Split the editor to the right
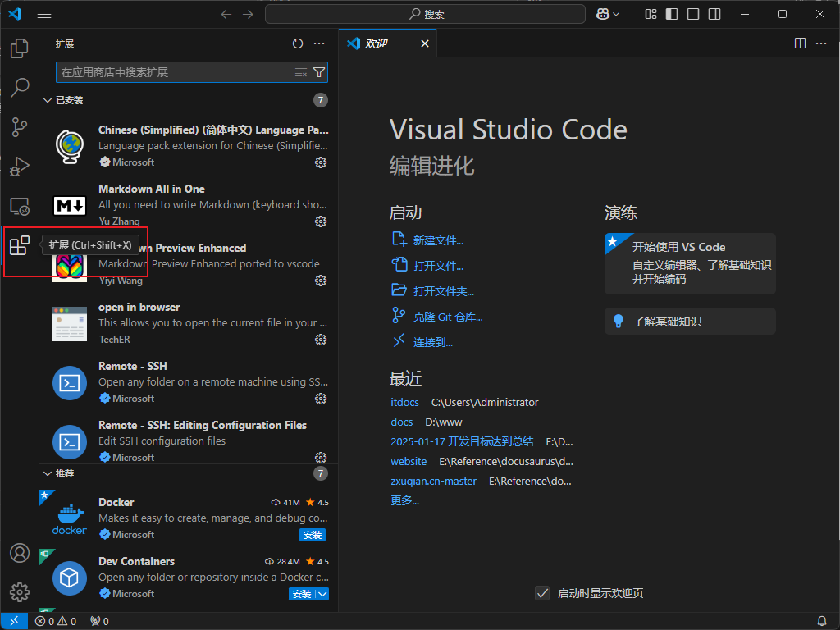Image resolution: width=840 pixels, height=630 pixels. coord(800,43)
